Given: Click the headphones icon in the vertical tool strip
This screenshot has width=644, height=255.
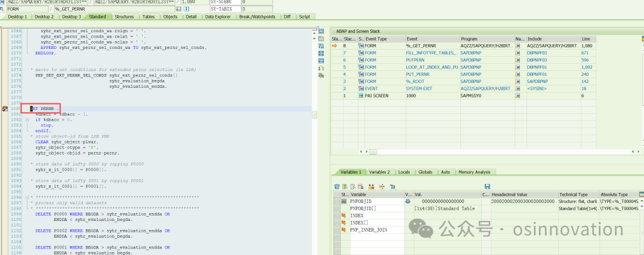Looking at the screenshot, I should (x=321, y=68).
